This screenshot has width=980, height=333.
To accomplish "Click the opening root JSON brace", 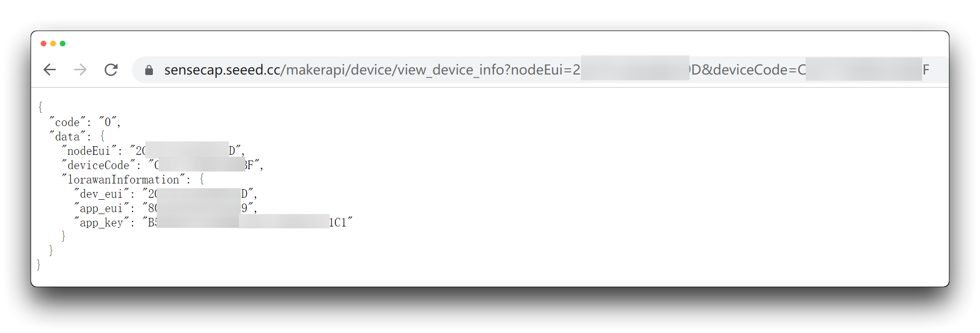I will tap(40, 107).
